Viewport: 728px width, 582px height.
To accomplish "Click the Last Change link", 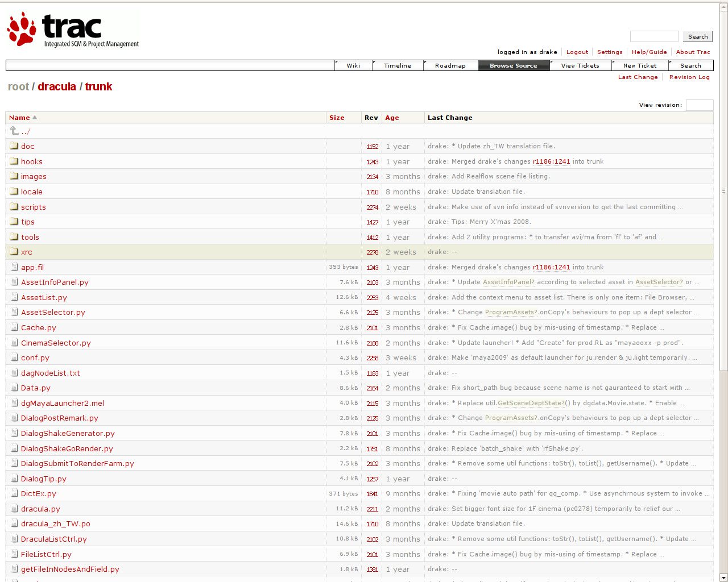I will point(638,77).
